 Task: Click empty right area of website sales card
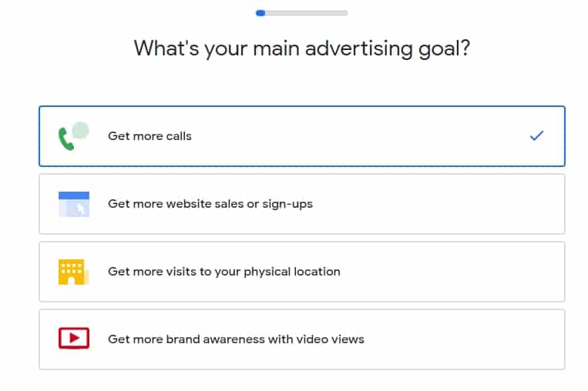point(462,204)
